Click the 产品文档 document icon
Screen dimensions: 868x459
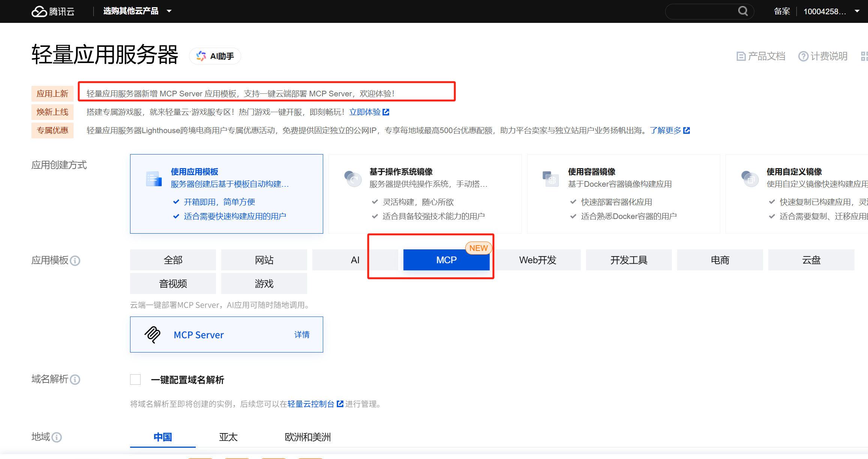(741, 56)
